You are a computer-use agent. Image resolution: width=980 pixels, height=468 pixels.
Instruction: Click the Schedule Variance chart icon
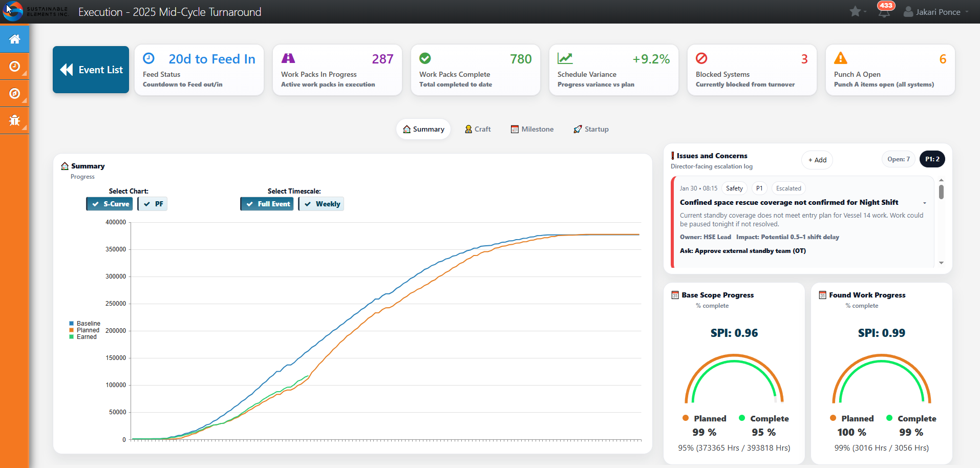click(565, 58)
